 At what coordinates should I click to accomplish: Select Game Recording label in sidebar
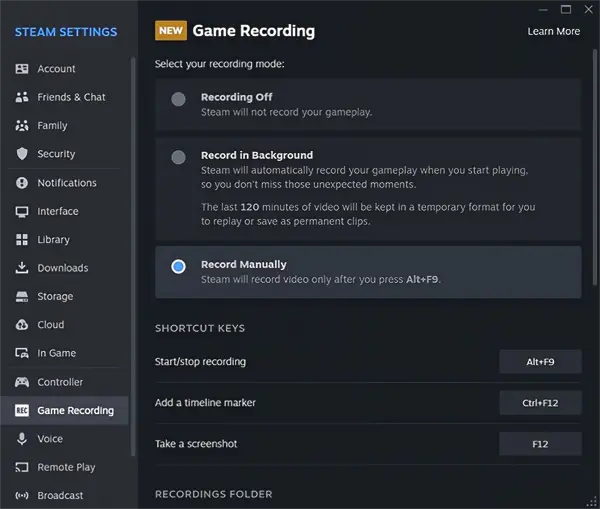(75, 411)
